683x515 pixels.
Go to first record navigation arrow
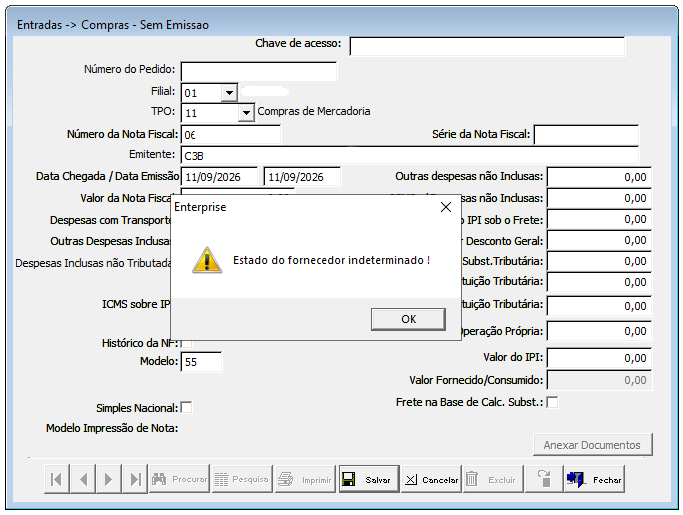[x=57, y=479]
